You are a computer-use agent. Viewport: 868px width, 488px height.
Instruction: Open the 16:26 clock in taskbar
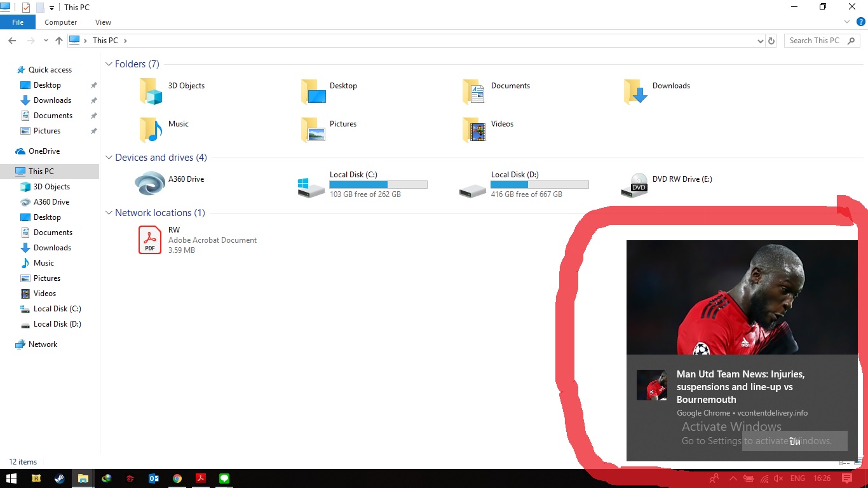point(822,478)
